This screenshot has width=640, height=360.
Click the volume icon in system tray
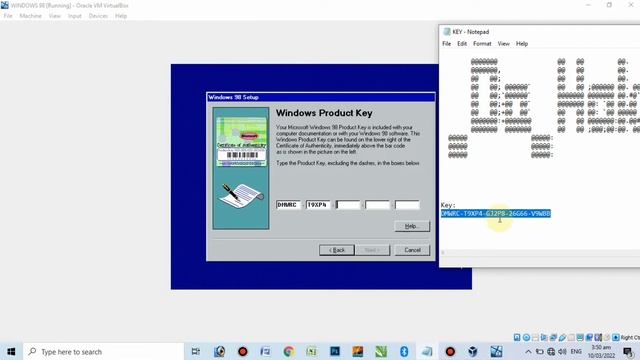[x=562, y=351]
